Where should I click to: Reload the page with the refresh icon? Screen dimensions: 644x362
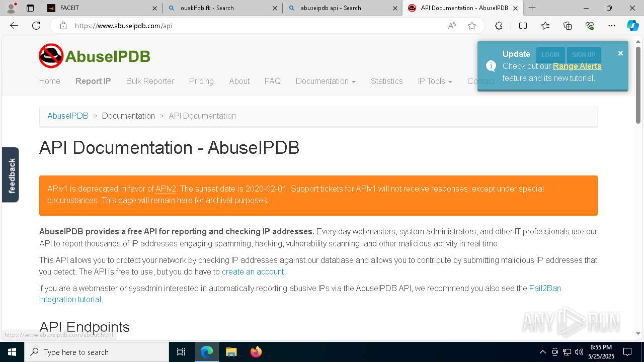click(x=36, y=26)
